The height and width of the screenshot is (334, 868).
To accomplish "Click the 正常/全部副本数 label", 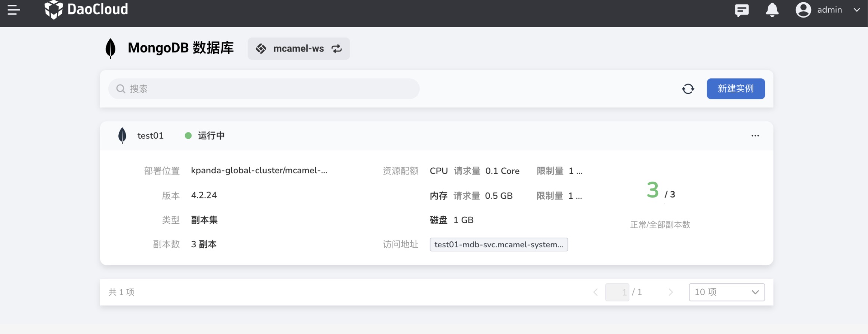I will click(660, 225).
